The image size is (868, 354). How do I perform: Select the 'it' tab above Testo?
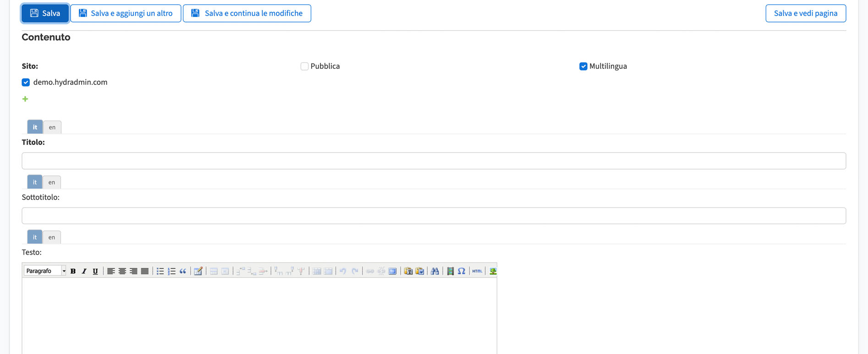35,237
